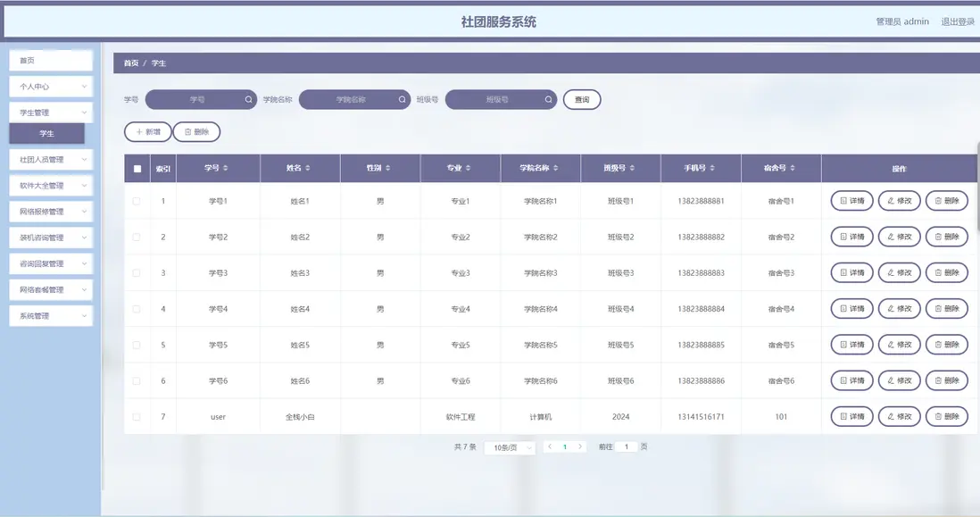This screenshot has height=517, width=980.
Task: Expand 系统管理 sidebar menu
Action: (51, 316)
